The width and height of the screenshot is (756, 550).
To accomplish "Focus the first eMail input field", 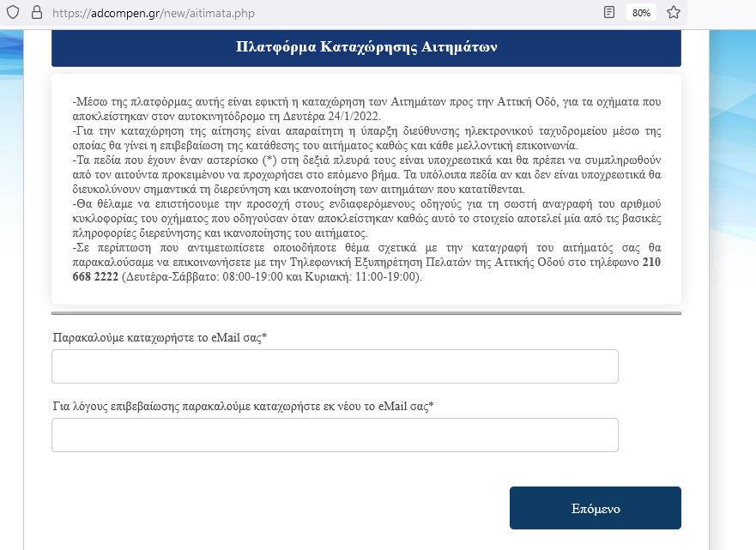I will [335, 366].
